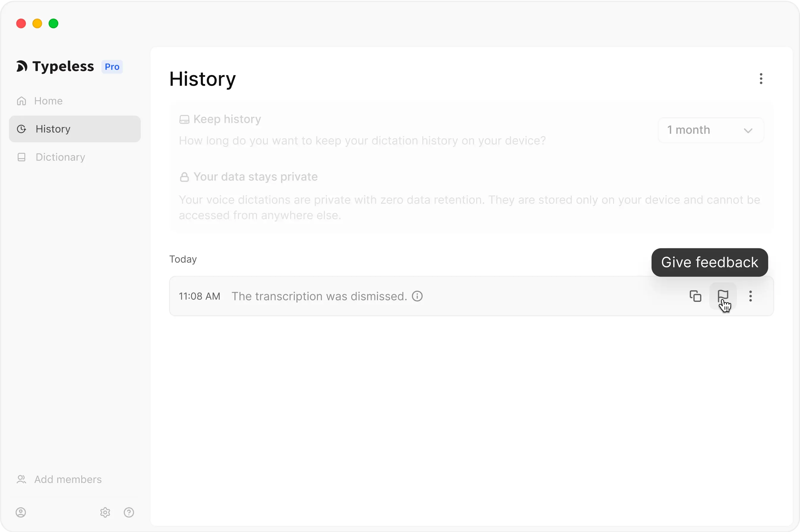800x532 pixels.
Task: Click the Keep history setting label
Action: click(x=227, y=119)
